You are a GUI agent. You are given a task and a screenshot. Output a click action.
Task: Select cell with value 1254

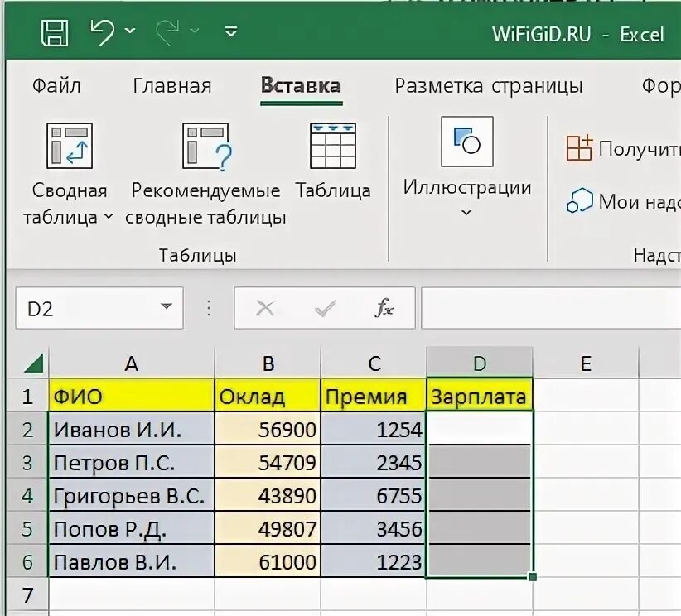pos(374,429)
